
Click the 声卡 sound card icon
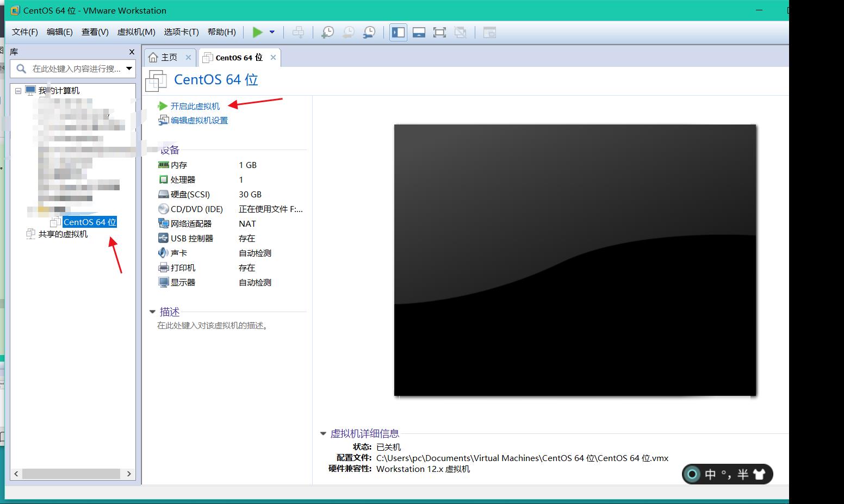click(x=163, y=253)
